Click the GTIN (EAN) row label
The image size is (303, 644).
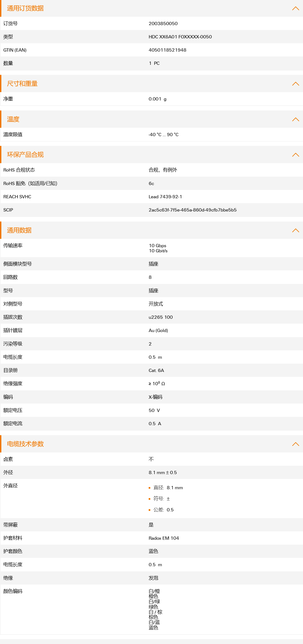pyautogui.click(x=15, y=50)
